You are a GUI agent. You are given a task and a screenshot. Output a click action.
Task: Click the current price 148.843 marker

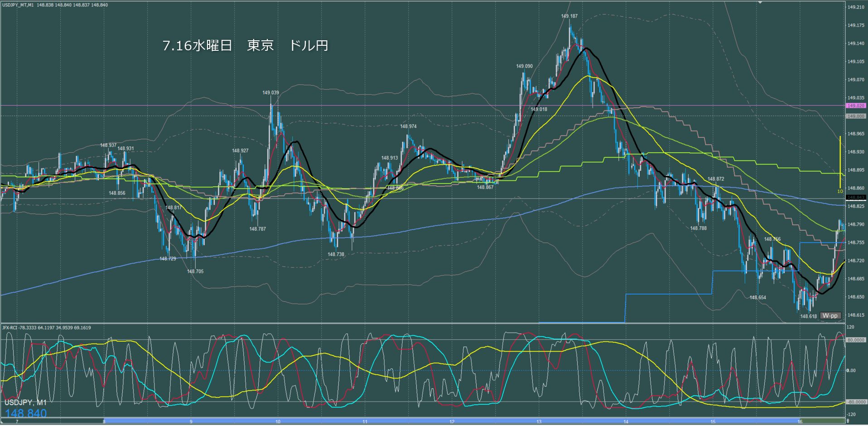point(856,198)
